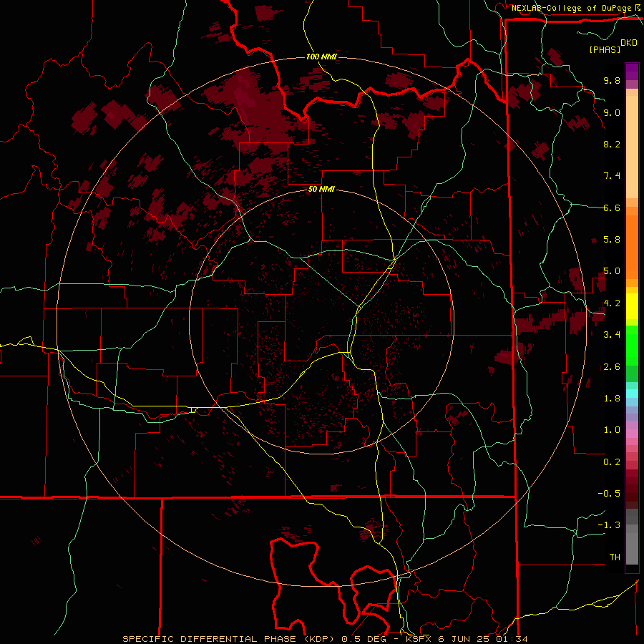Pick the bright green color bar segment
The width and height of the screenshot is (644, 644).
coord(632,346)
